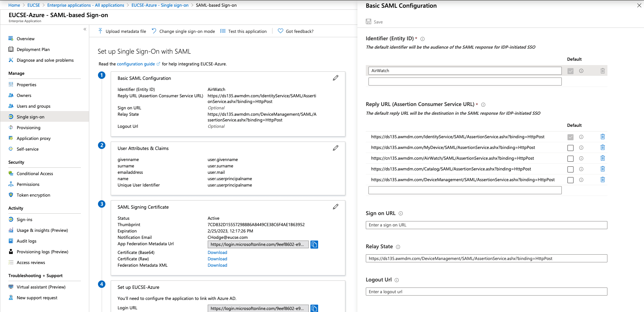Set cn135 AirWatch reply URL as default
This screenshot has height=312, width=644.
(571, 159)
